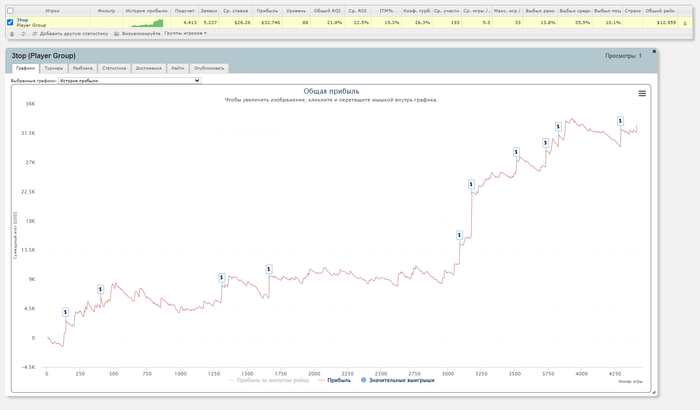Click the $ marker near game 1650
This screenshot has width=700, height=410.
tap(269, 269)
